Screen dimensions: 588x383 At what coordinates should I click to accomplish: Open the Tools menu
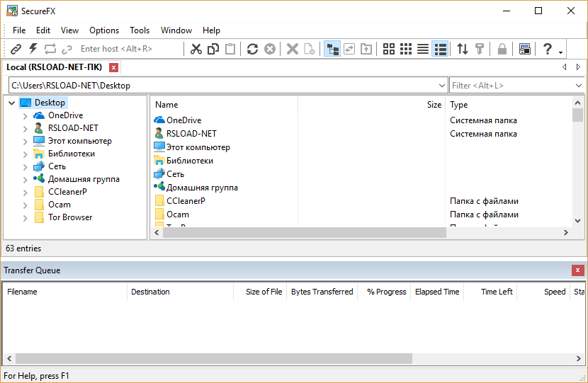click(140, 30)
